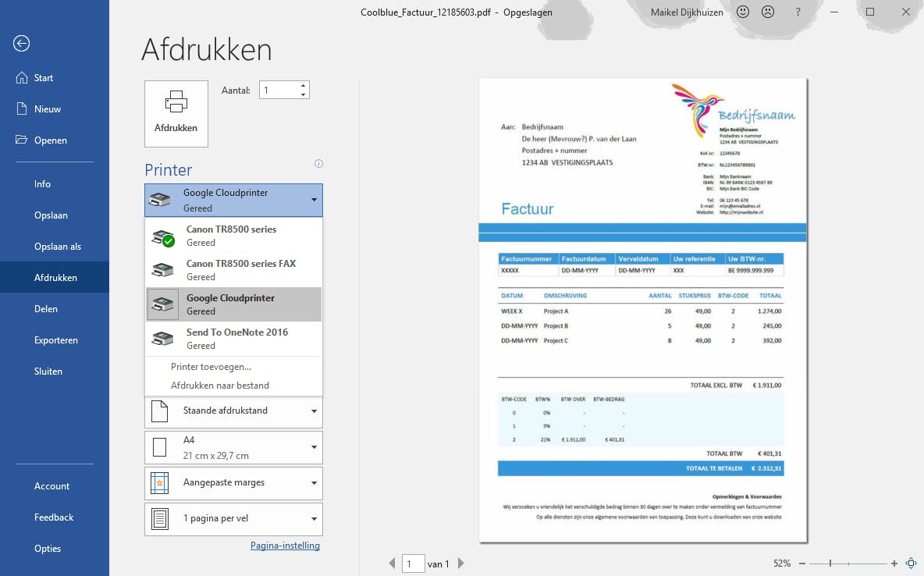The height and width of the screenshot is (576, 924).
Task: Click the current page number field
Action: click(x=413, y=564)
